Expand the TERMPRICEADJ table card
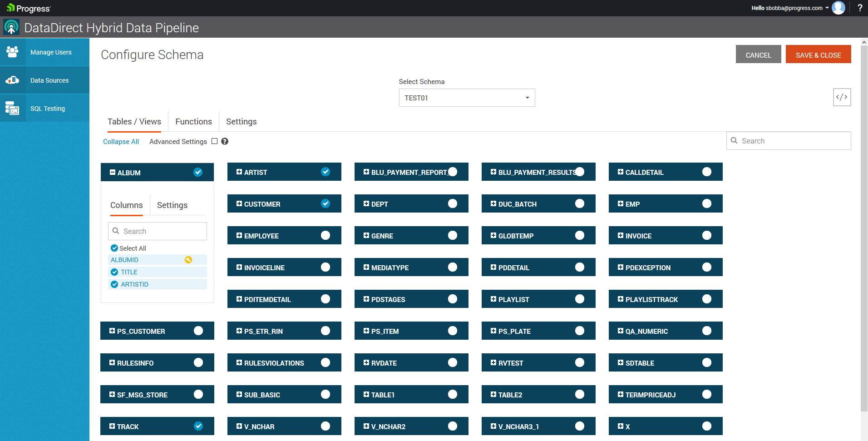The image size is (868, 441). click(621, 394)
